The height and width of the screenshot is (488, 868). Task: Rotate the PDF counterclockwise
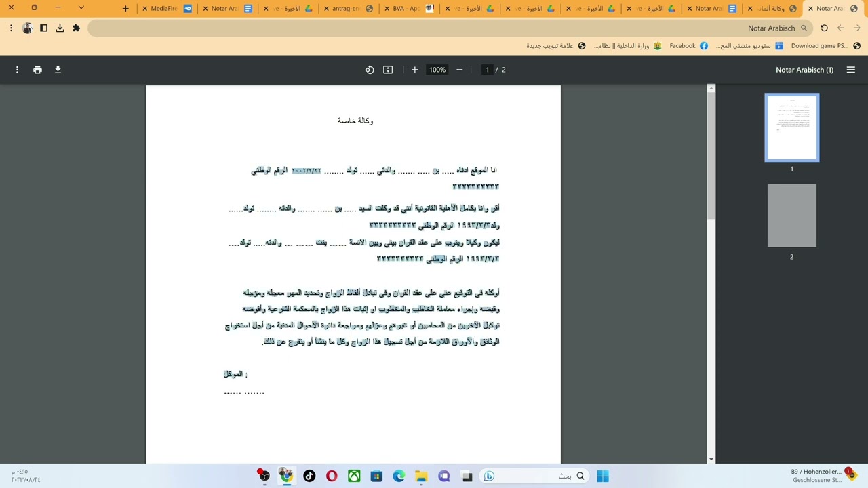coord(370,70)
